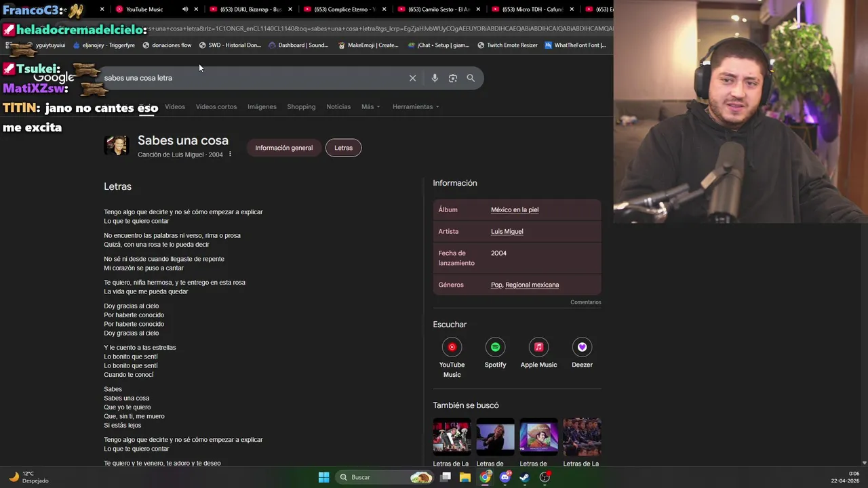Open eljanojey - Triggerfyre bookmark

coord(104,45)
